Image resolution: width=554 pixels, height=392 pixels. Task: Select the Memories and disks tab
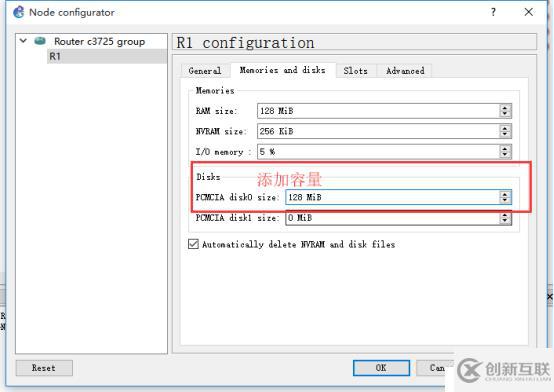point(283,70)
